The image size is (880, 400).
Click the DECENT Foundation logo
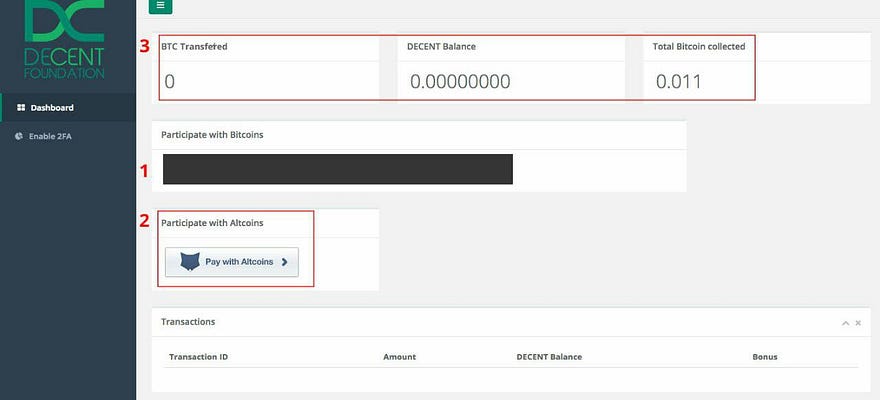64,39
